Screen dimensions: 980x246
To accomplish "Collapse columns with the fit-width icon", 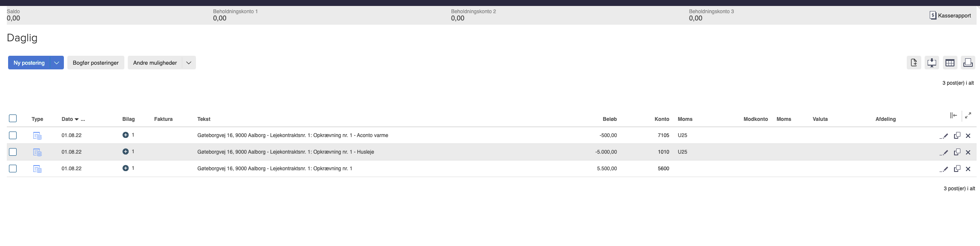I will (x=954, y=115).
